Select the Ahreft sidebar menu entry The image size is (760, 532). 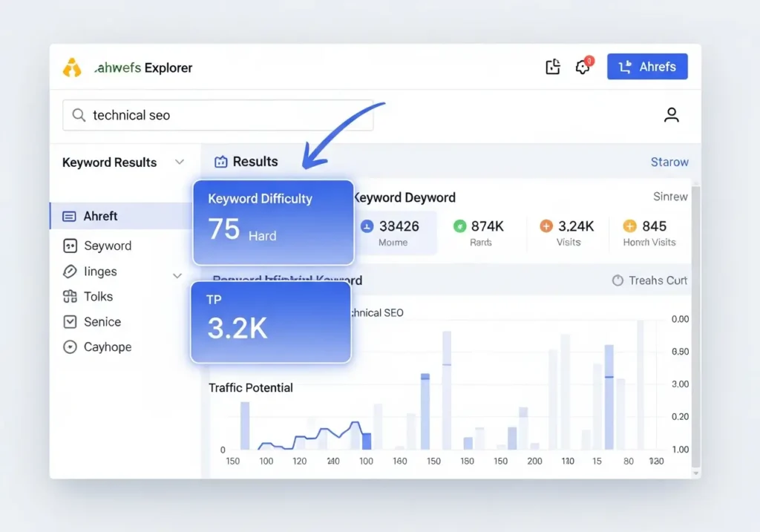(x=101, y=216)
